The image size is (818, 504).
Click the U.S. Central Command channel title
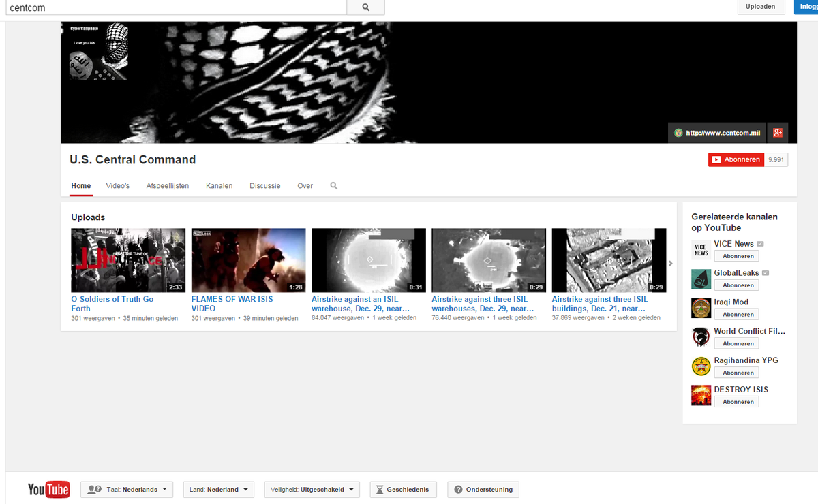[x=133, y=160]
